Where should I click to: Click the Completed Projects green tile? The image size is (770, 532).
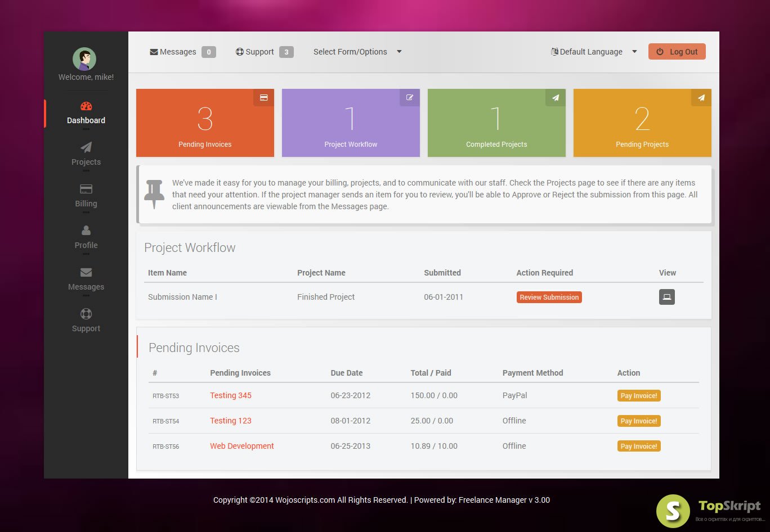click(496, 123)
